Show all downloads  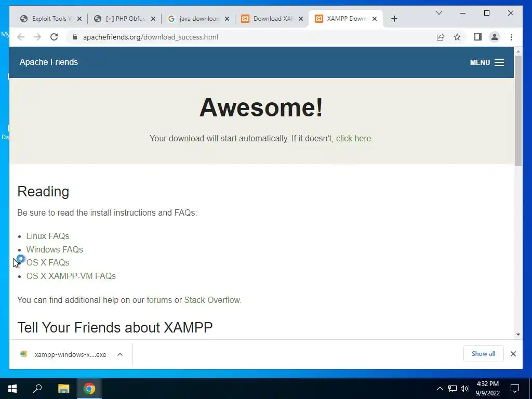[x=484, y=354]
